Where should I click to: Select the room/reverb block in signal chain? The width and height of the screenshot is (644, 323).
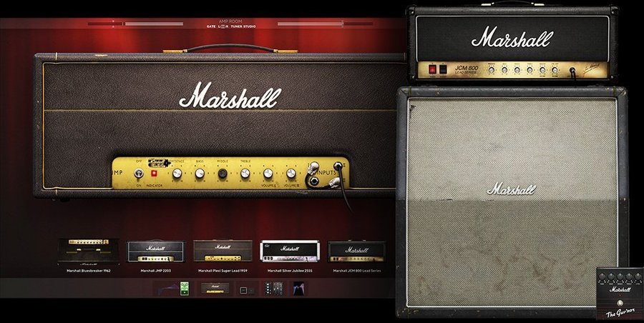[298, 289]
